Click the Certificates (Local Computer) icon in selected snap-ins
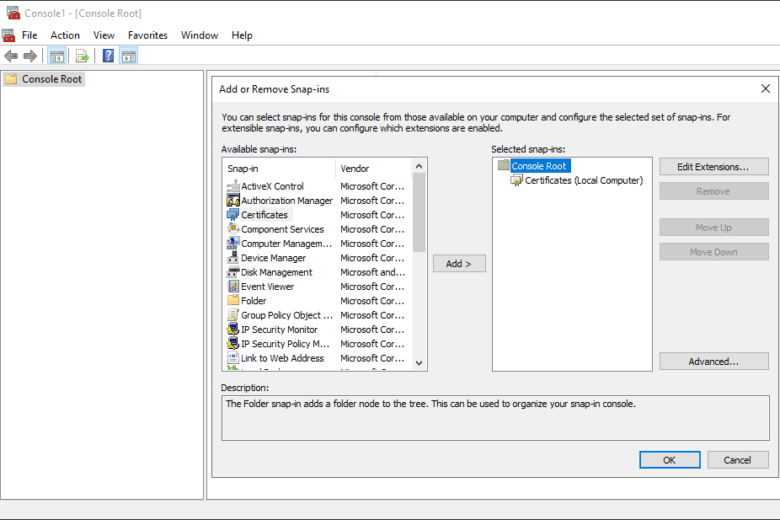 [516, 180]
